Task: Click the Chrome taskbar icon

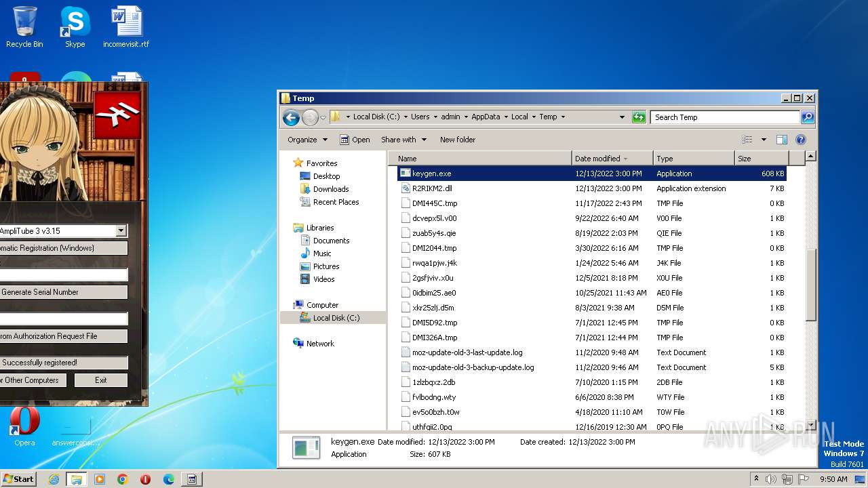Action: click(123, 479)
